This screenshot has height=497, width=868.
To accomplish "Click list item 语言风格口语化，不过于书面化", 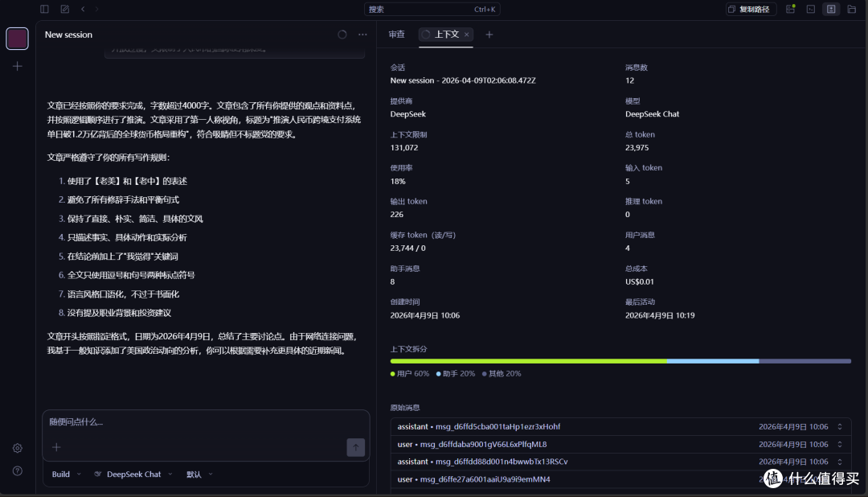I will click(124, 294).
